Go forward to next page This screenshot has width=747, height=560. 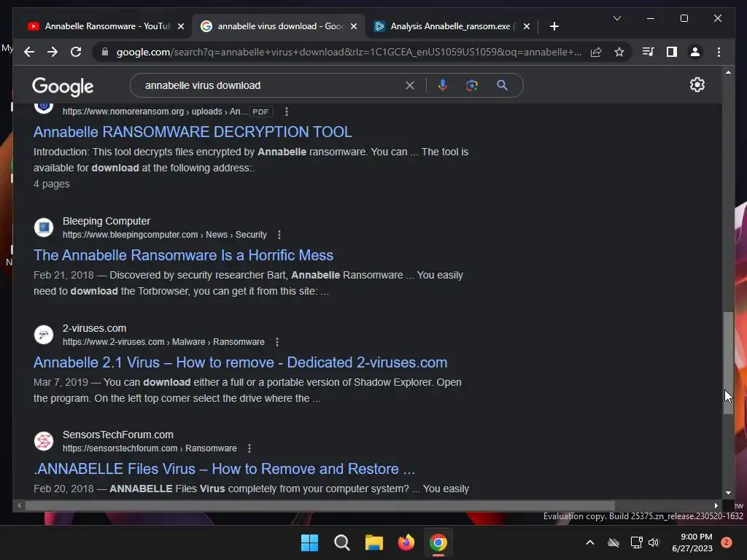click(53, 52)
